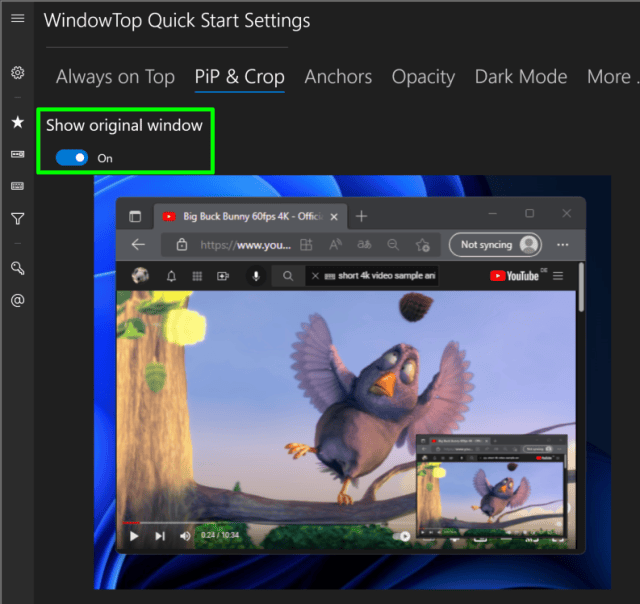
Task: Open the key license sidebar icon
Action: [18, 268]
